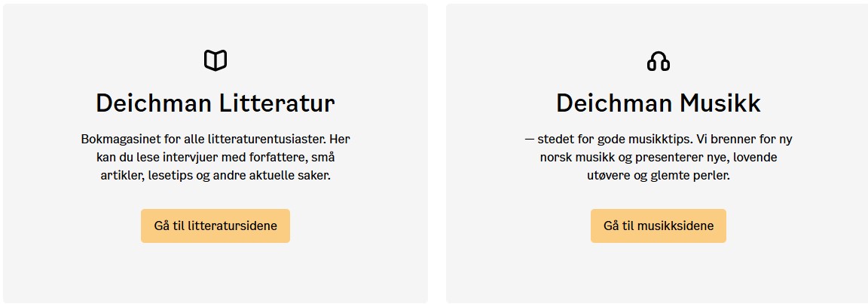Click "Her" at the end of the first literature line
Viewport: 868px width, 304px height.
(x=341, y=140)
